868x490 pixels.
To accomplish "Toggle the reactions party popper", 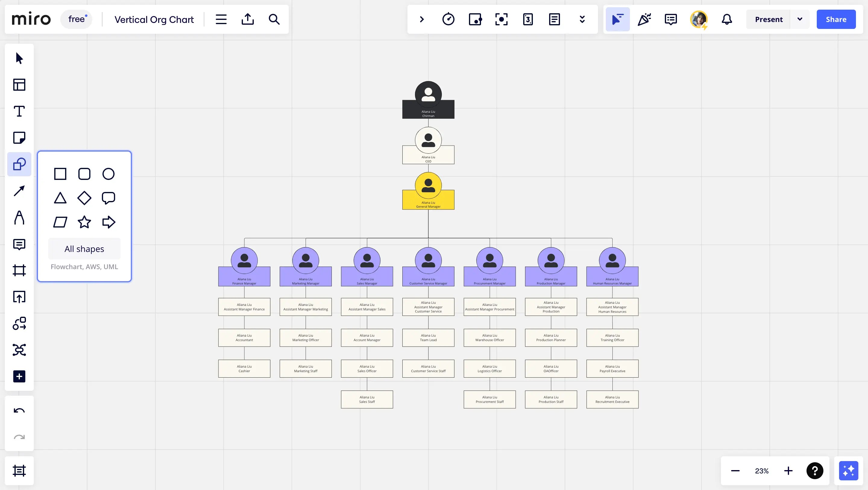I will [644, 19].
